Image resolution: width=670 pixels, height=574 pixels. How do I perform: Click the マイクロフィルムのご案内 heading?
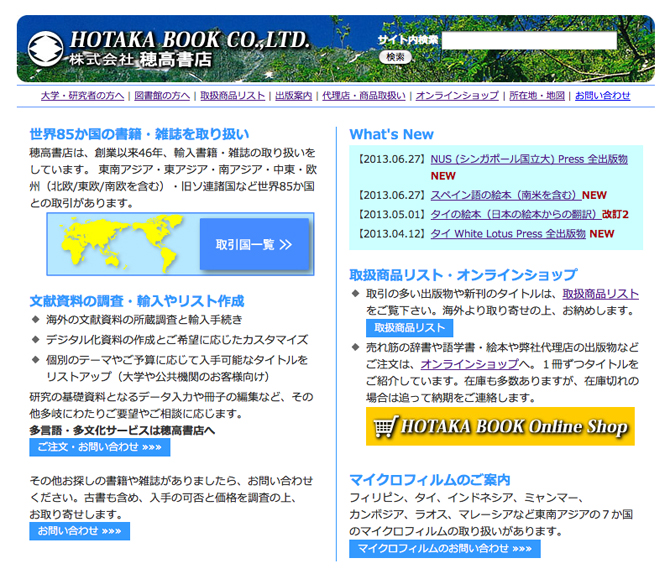[x=430, y=480]
